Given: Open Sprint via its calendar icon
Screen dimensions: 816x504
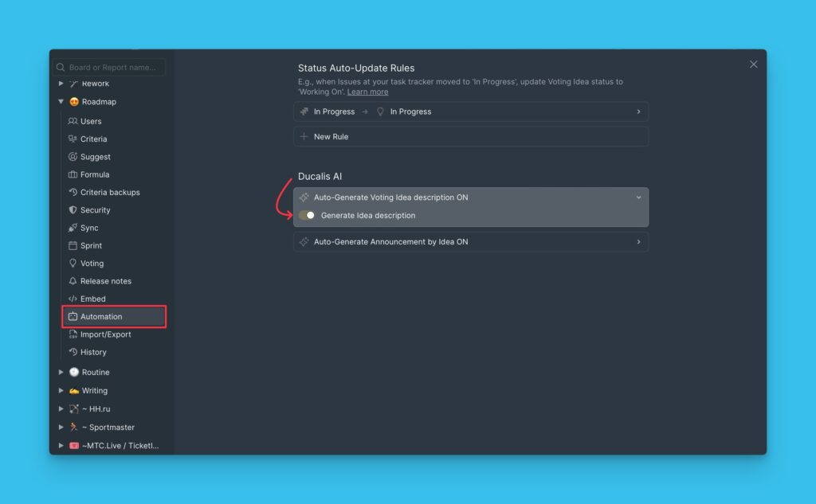Looking at the screenshot, I should point(73,245).
